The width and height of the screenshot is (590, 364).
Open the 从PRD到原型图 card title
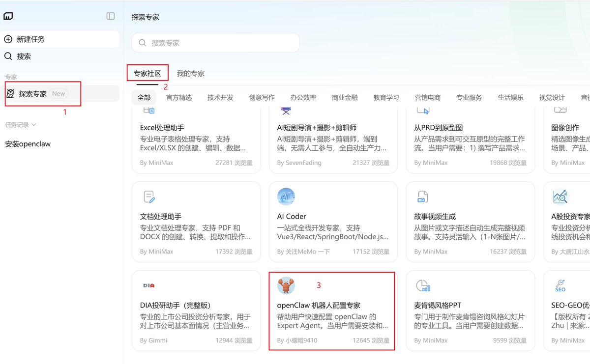tap(439, 128)
